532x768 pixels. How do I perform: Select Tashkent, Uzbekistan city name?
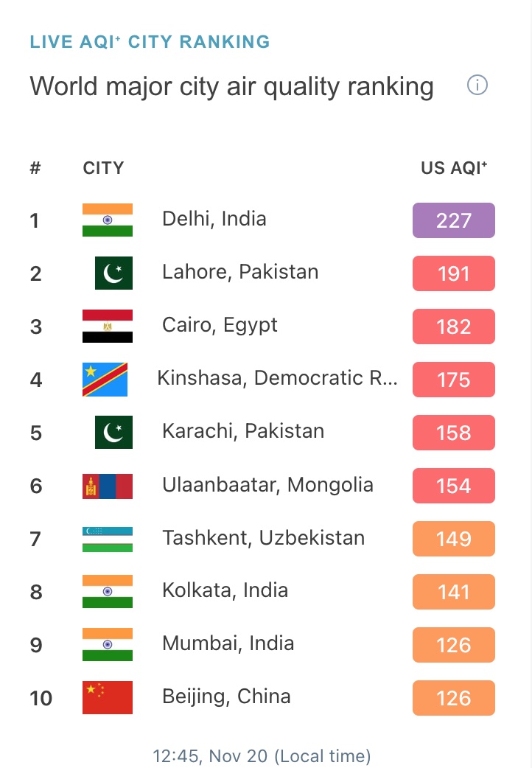pyautogui.click(x=263, y=538)
